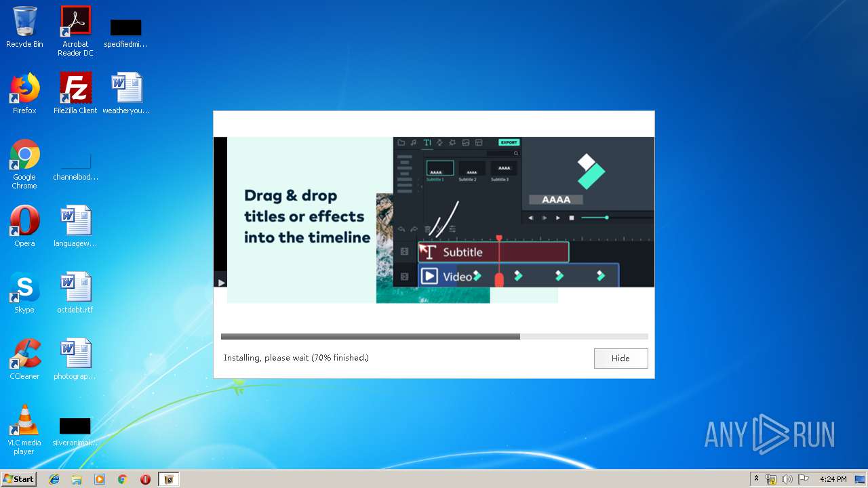The height and width of the screenshot is (488, 868).
Task: Open the Start menu
Action: (x=19, y=479)
